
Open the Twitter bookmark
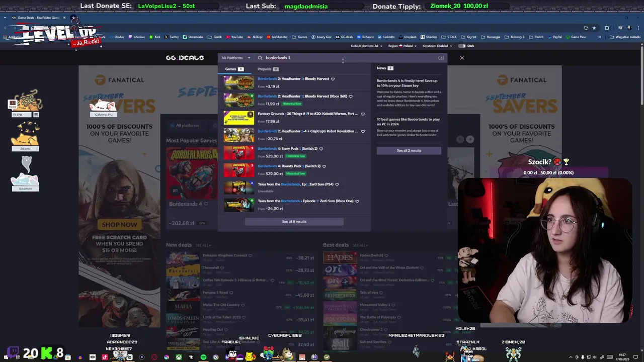click(x=172, y=37)
